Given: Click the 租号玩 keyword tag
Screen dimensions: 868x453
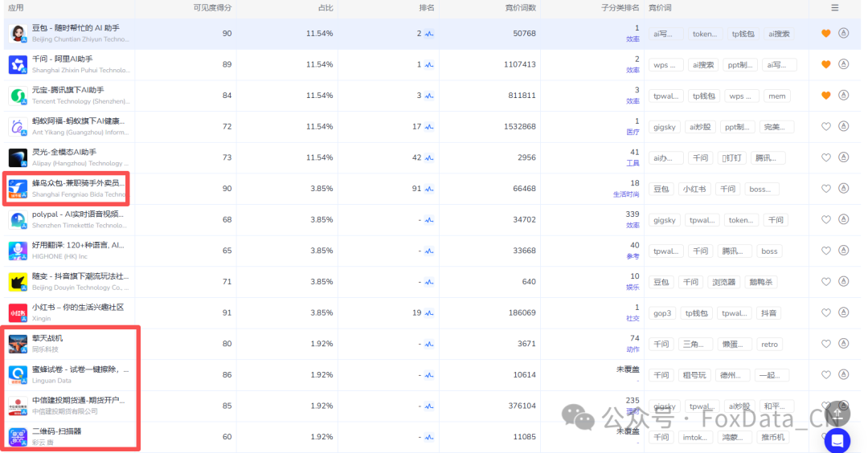Looking at the screenshot, I should [694, 375].
